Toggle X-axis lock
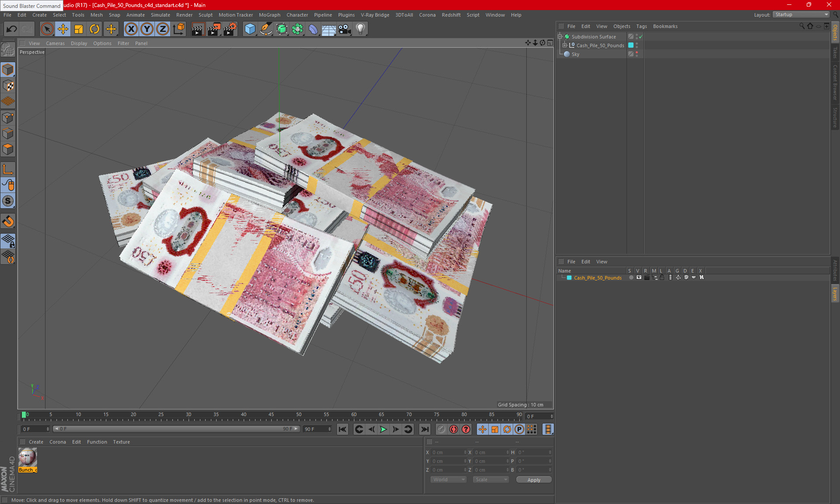The image size is (840, 504). coord(131,29)
